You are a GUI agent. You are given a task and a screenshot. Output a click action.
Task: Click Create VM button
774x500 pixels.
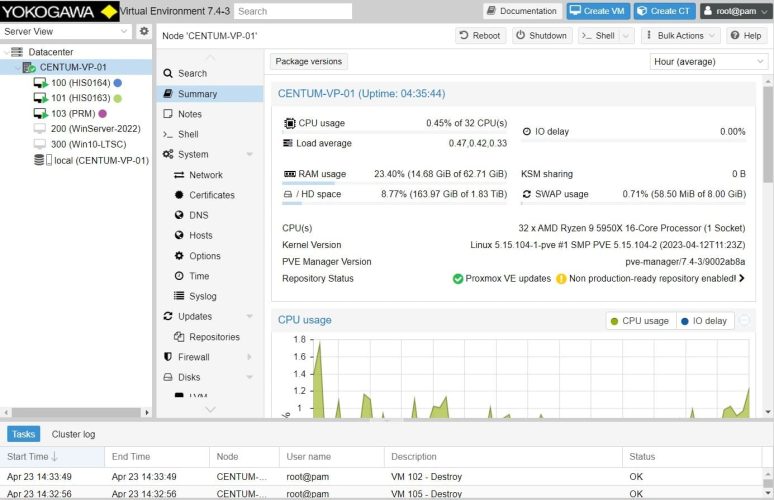pos(598,11)
